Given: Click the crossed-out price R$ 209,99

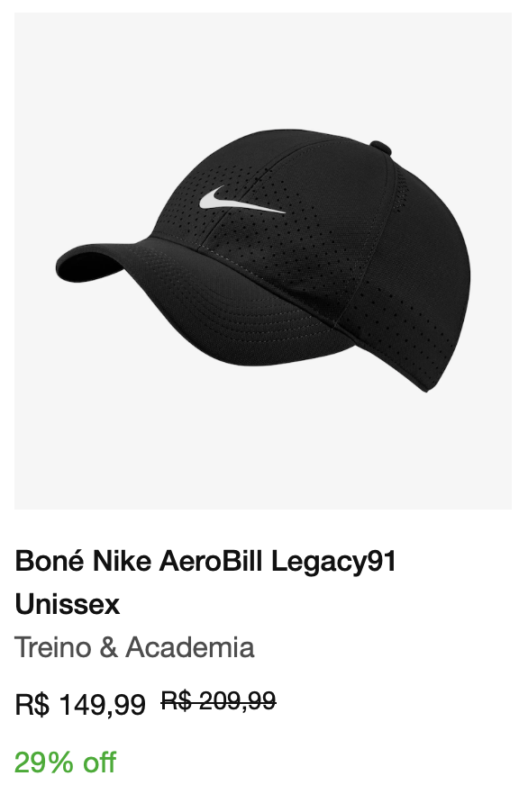Looking at the screenshot, I should pyautogui.click(x=218, y=701).
